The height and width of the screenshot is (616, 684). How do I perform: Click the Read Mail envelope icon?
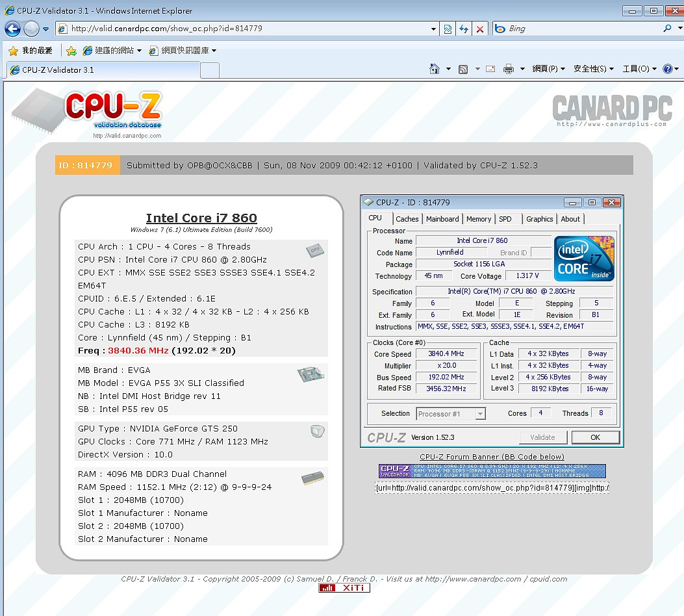(x=491, y=69)
